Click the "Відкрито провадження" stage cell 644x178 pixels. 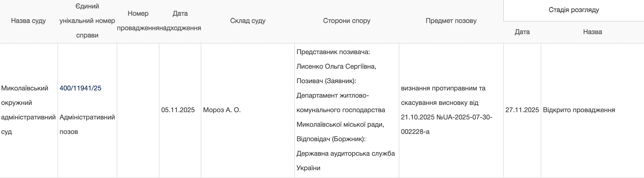coord(579,110)
